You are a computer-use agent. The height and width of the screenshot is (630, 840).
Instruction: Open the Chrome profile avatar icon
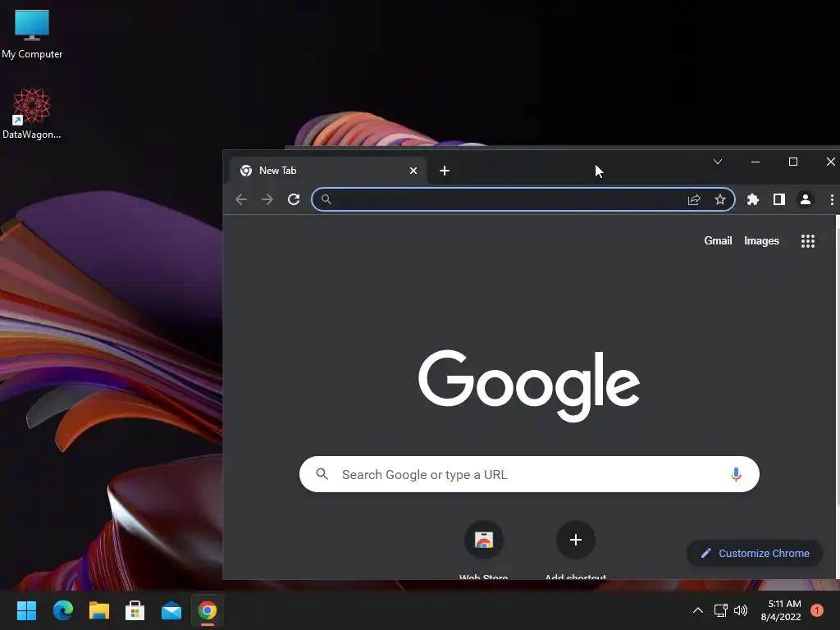coord(806,200)
